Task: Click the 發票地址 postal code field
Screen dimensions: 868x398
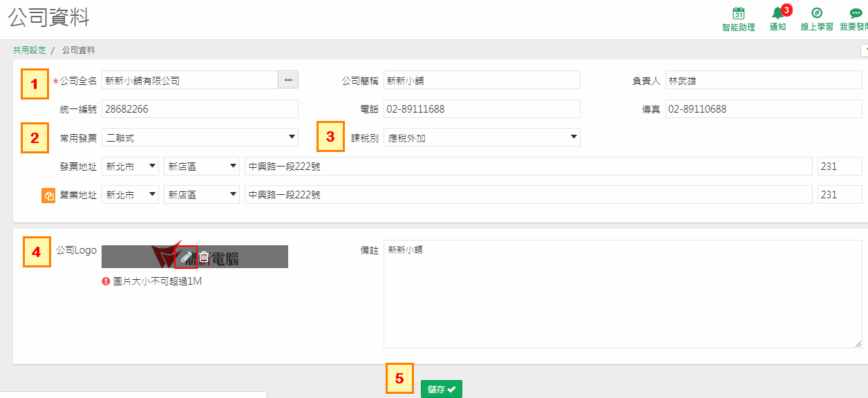Action: pyautogui.click(x=840, y=167)
